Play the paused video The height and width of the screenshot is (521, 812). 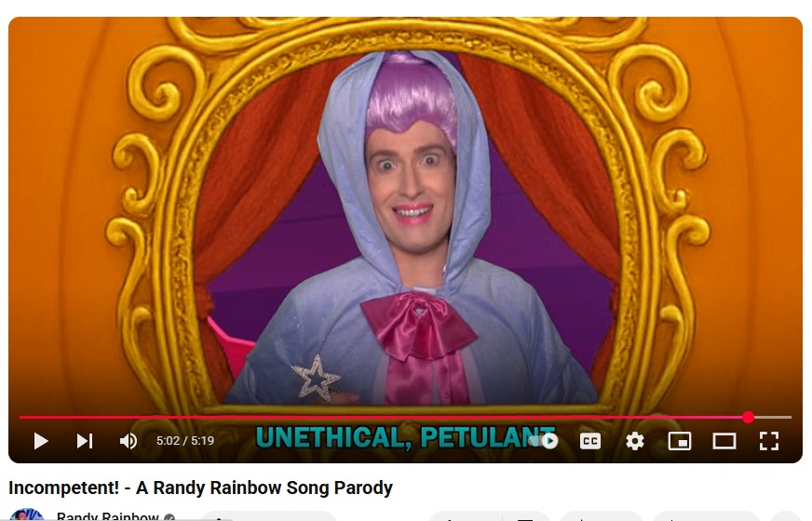pos(40,441)
